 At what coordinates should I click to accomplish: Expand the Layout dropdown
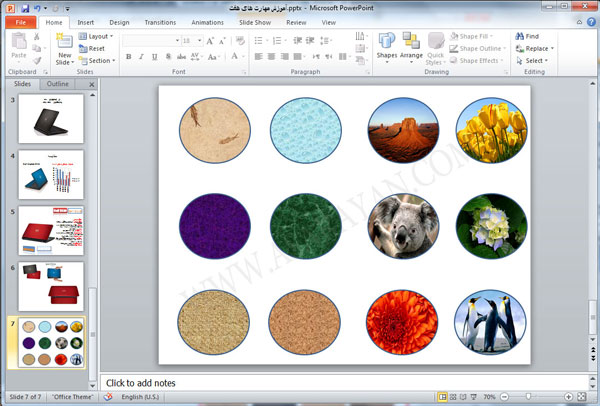point(96,36)
